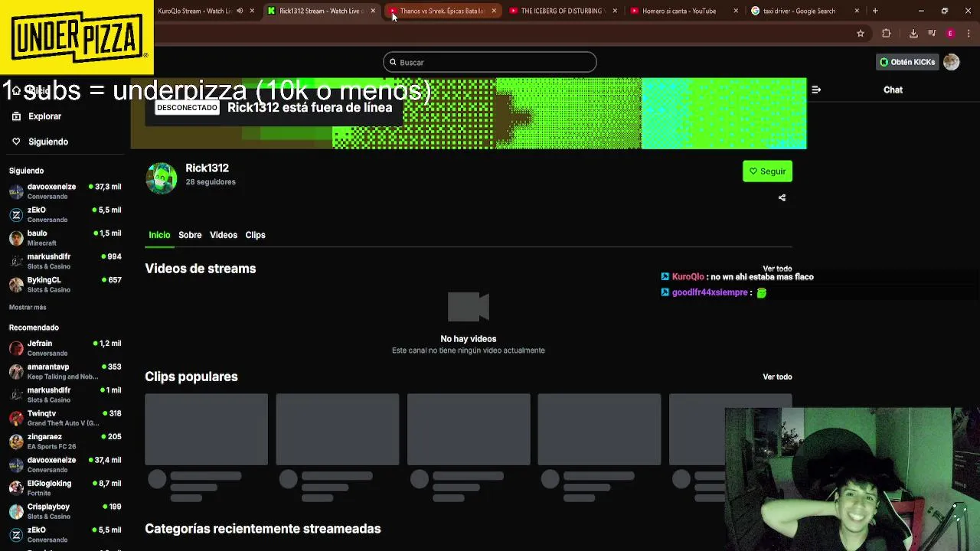Select the Clips channel tab
The image size is (980, 551).
pos(255,235)
